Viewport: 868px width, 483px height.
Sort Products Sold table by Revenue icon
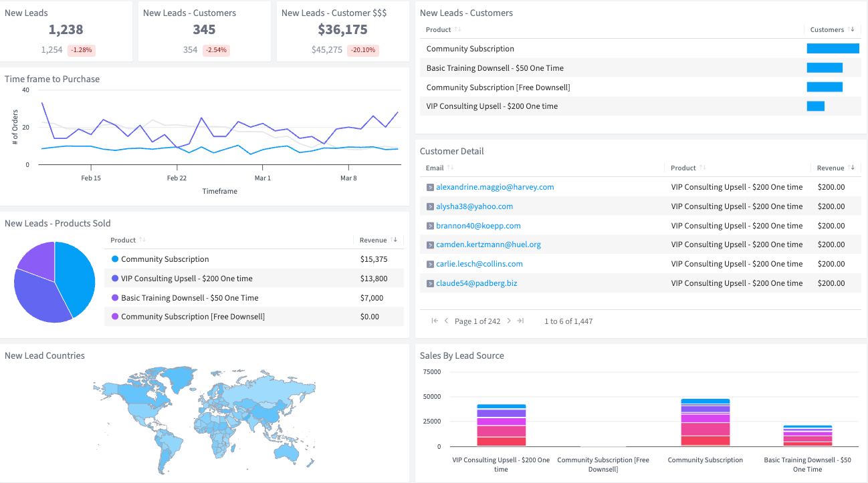click(x=395, y=240)
